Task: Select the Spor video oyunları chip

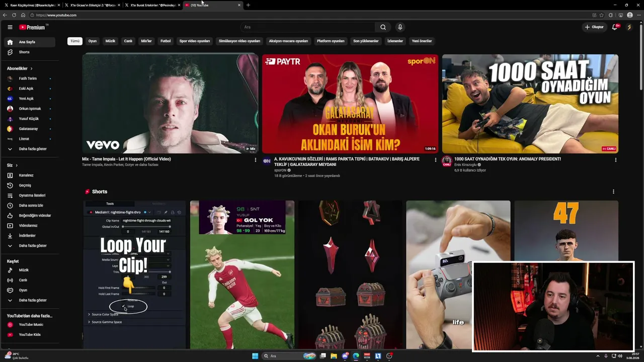Action: pos(195,41)
